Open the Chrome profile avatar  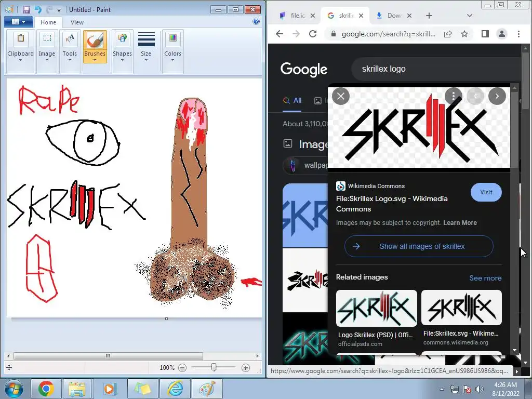point(502,34)
